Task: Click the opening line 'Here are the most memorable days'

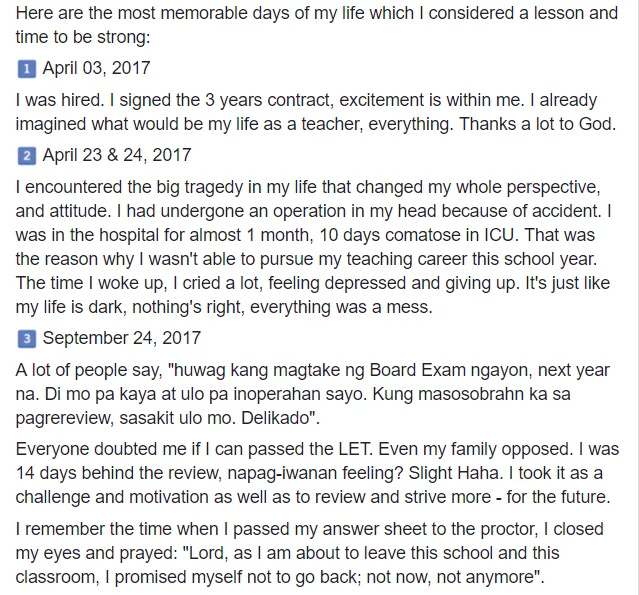Action: 152,13
